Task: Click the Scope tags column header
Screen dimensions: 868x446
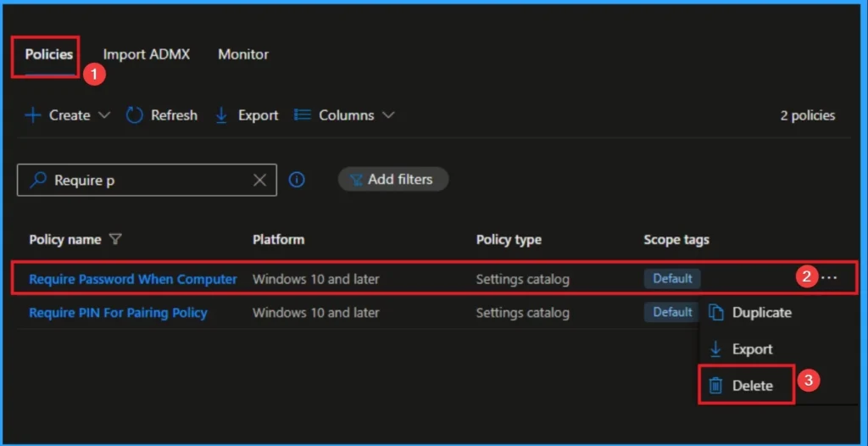Action: coord(676,239)
